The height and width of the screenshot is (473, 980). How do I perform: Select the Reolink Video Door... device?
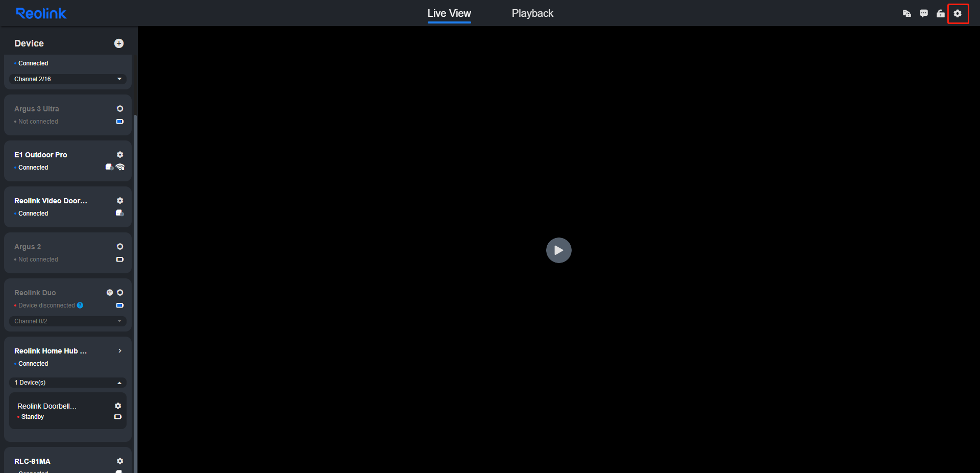point(68,207)
